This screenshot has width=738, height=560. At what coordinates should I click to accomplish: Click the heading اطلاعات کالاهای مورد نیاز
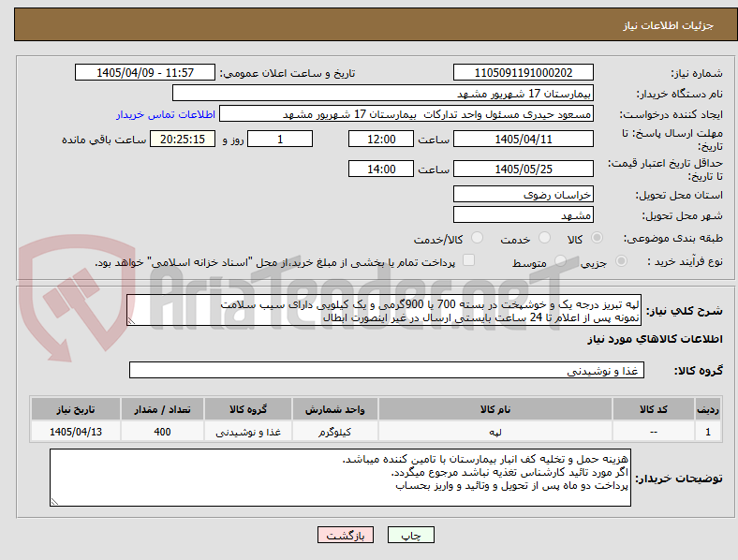pos(655,339)
